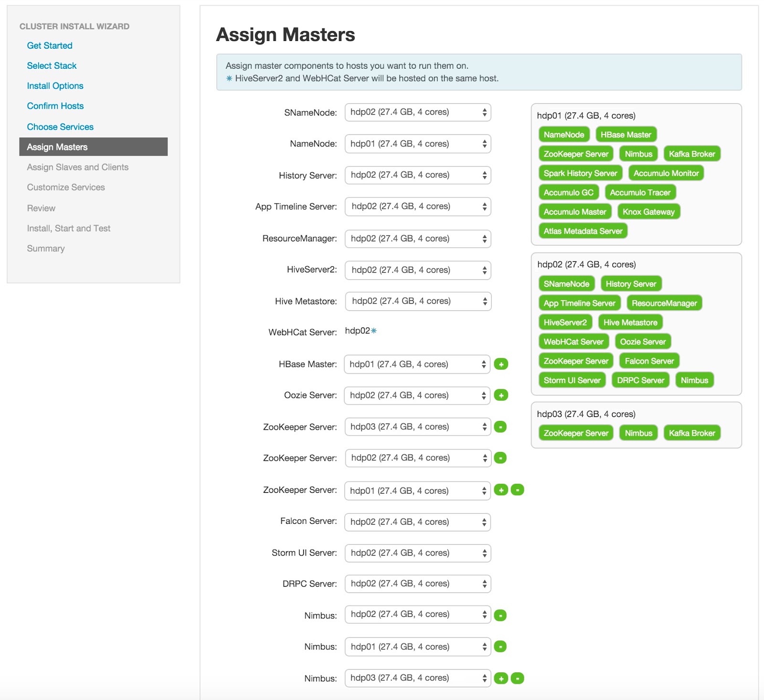Remove the hdp02 Nimbus with minus icon
The width and height of the screenshot is (764, 700).
click(x=500, y=615)
